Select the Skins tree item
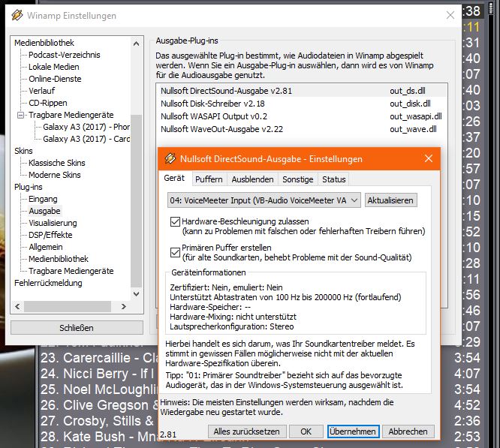This screenshot has width=500, height=448. tap(23, 151)
